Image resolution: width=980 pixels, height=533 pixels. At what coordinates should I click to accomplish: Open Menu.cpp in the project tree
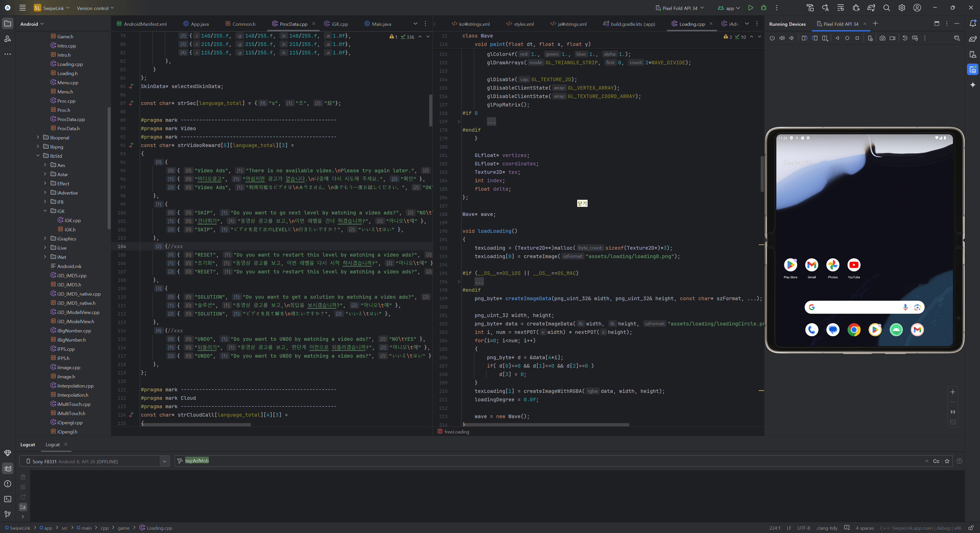click(x=68, y=82)
